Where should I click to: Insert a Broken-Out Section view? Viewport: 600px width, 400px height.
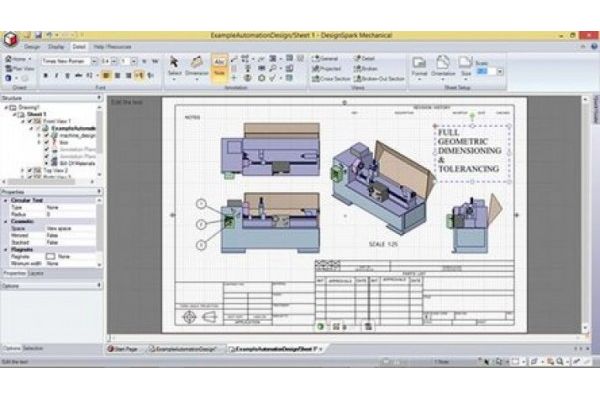[379, 78]
